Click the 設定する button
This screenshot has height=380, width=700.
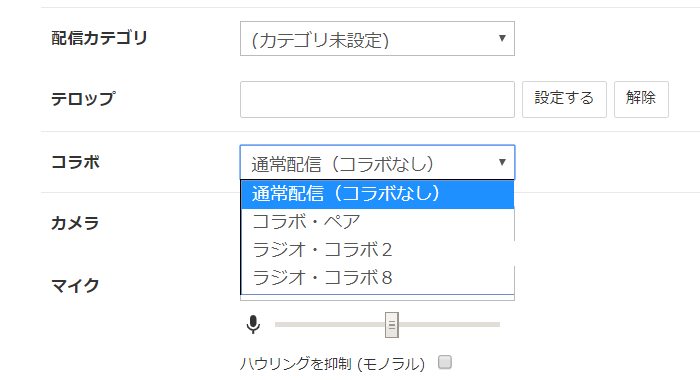(564, 99)
